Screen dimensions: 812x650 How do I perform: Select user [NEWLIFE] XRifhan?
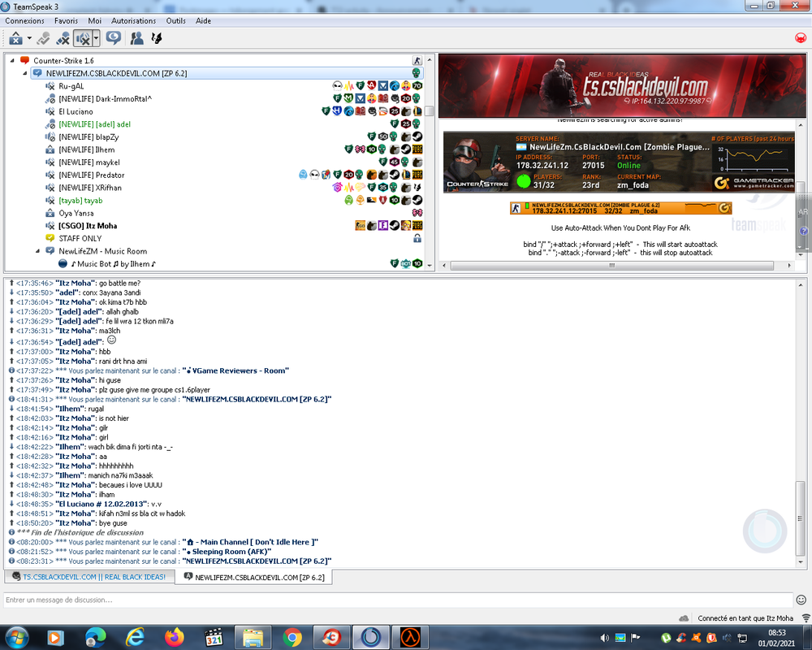(90, 188)
